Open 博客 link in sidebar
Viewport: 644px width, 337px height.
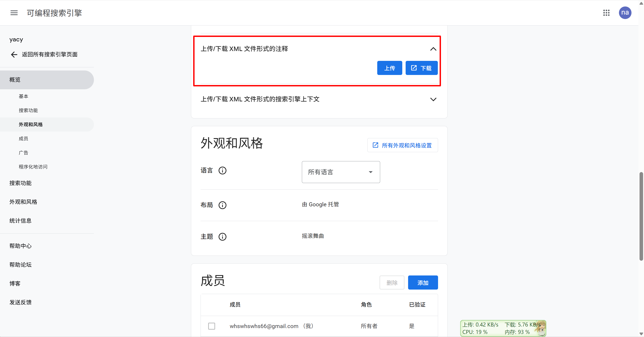[x=15, y=284]
